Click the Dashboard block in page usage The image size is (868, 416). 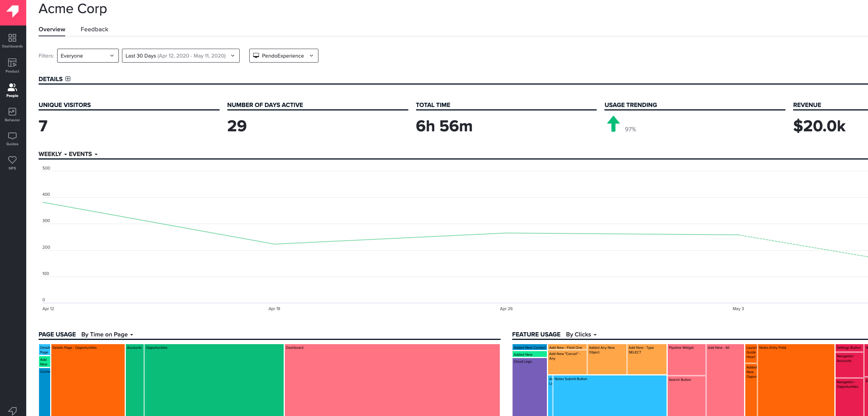[392, 380]
